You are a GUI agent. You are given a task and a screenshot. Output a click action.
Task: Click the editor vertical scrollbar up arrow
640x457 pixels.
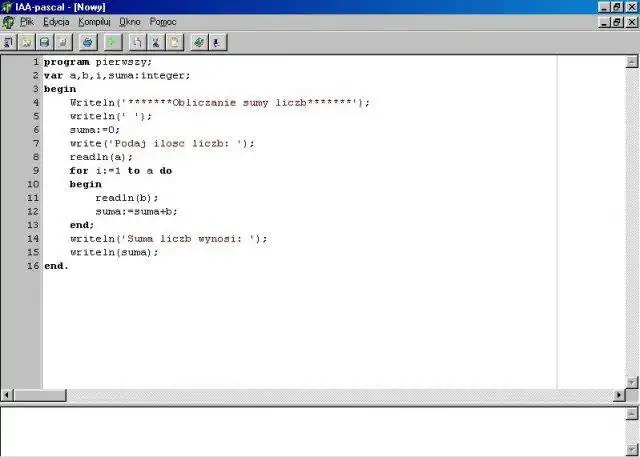tap(631, 62)
